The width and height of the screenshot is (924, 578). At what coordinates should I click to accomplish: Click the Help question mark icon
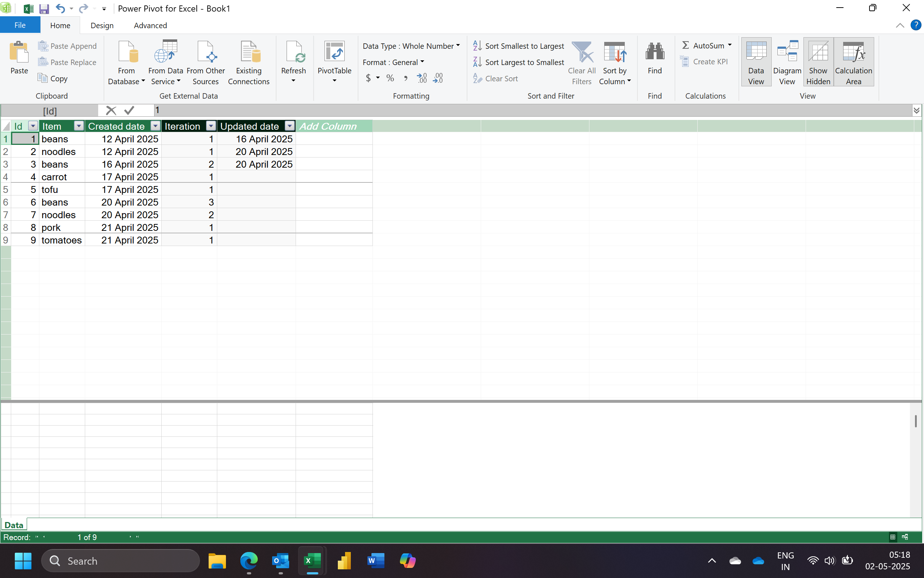[916, 25]
